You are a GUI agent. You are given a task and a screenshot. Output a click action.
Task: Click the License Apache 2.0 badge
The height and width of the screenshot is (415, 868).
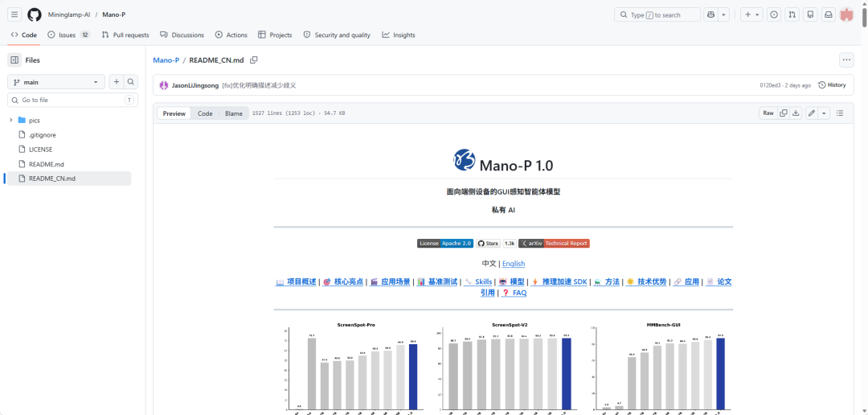pyautogui.click(x=445, y=243)
